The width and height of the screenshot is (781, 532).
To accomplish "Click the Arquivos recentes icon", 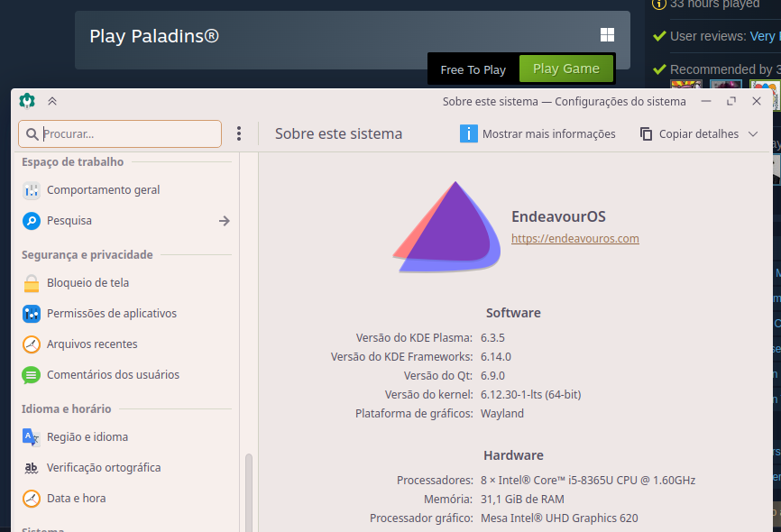I will [32, 344].
